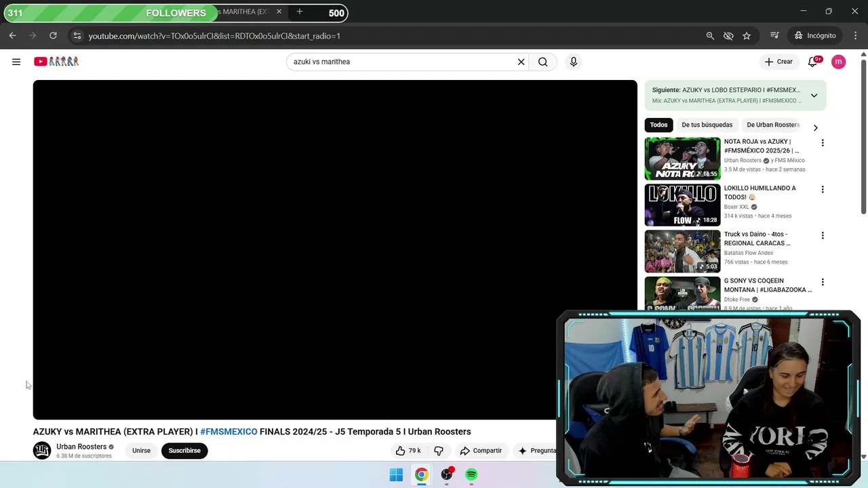Image resolution: width=868 pixels, height=488 pixels.
Task: Clear the search box with the X
Action: pyautogui.click(x=521, y=62)
